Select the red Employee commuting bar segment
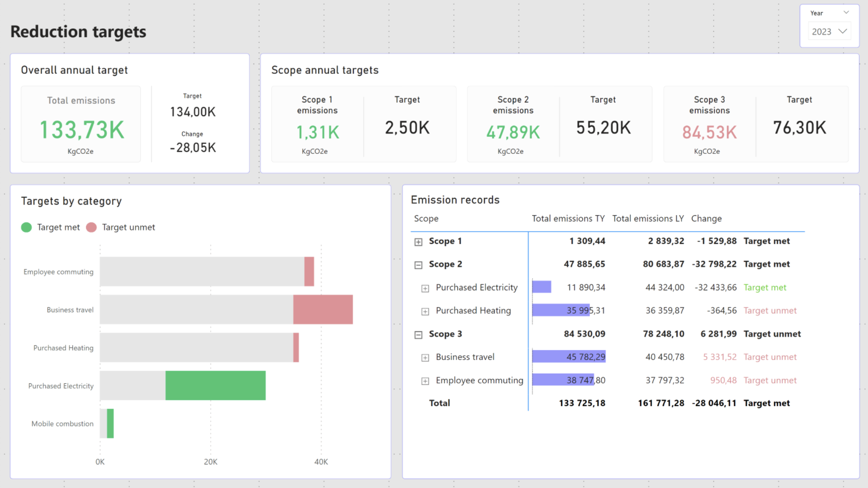The width and height of the screenshot is (868, 488). click(309, 272)
